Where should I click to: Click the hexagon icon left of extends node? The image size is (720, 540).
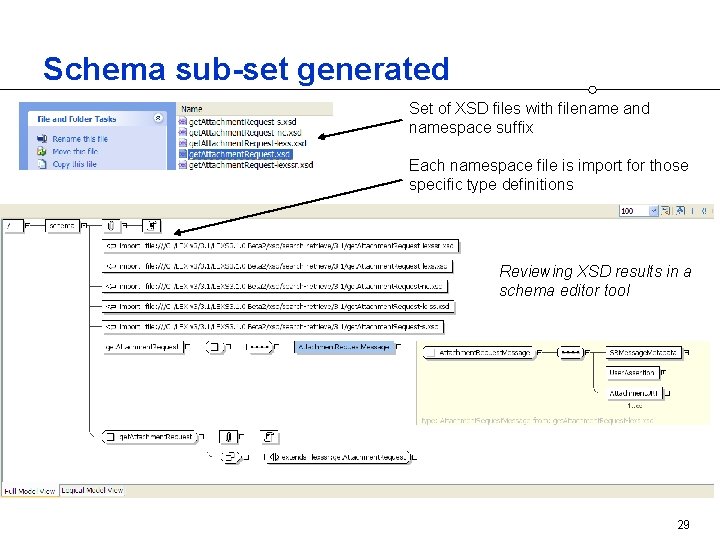[x=230, y=457]
